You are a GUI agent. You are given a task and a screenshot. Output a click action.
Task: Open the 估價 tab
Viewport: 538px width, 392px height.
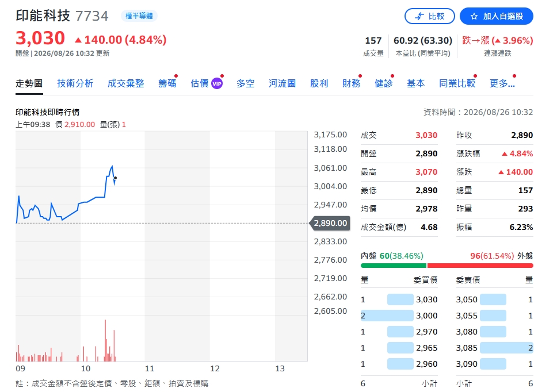(199, 83)
